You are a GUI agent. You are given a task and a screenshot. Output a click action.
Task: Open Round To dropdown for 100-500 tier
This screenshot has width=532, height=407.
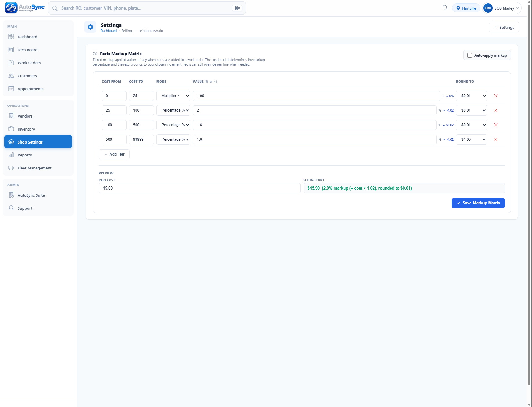click(472, 125)
